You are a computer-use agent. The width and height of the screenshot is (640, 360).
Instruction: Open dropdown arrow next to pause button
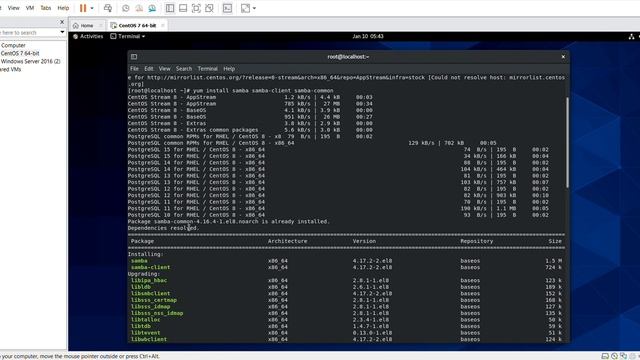click(92, 8)
